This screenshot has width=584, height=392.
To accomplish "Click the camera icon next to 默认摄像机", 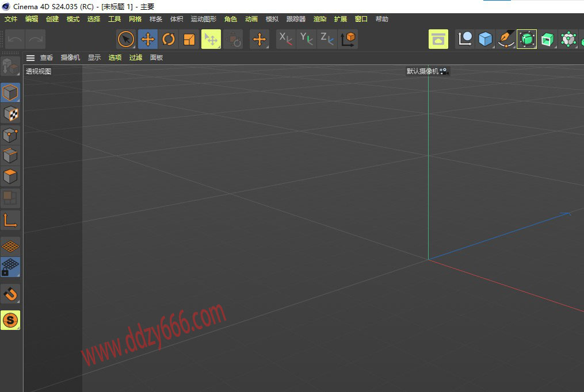I will click(x=444, y=71).
